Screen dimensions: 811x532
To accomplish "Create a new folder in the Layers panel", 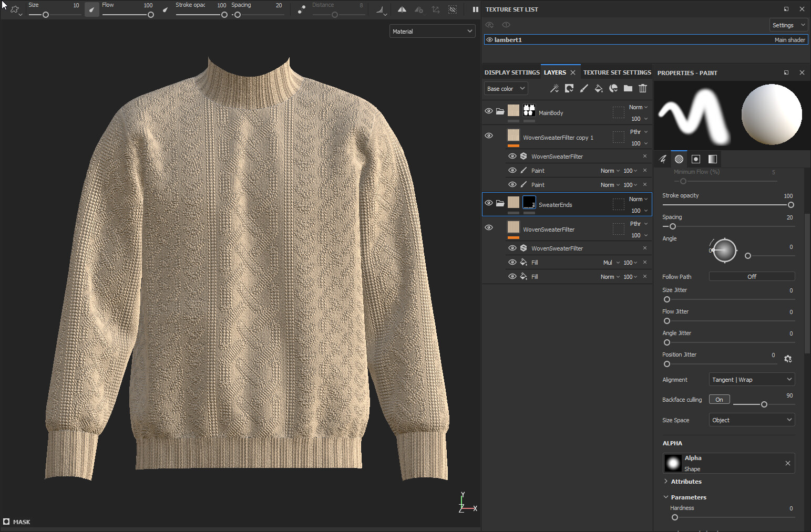I will pyautogui.click(x=628, y=88).
